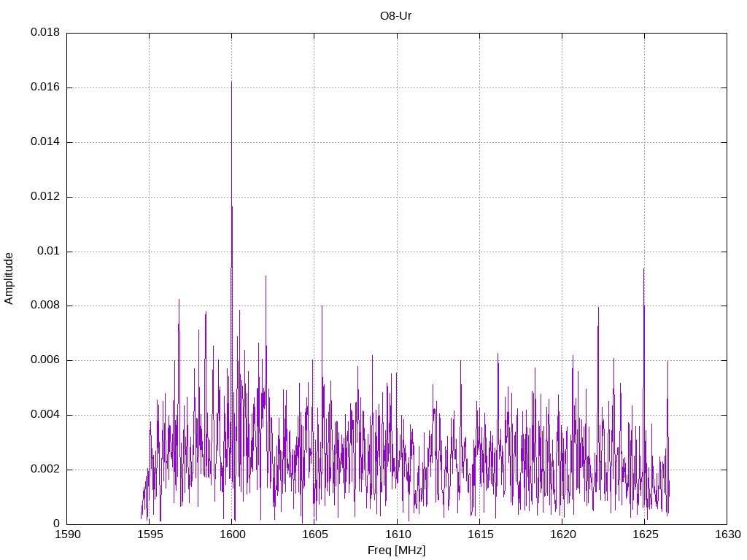Click the 0.014 y-axis tick label
The image size is (747, 560).
[45, 142]
